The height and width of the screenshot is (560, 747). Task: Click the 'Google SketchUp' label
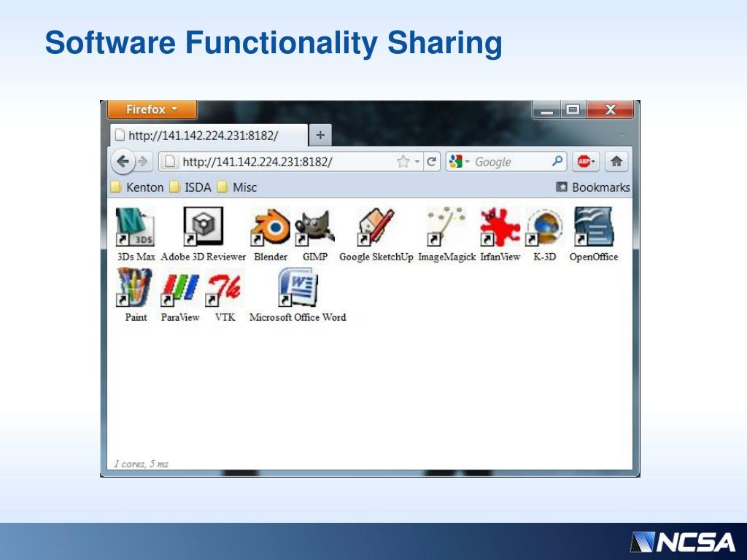(376, 257)
